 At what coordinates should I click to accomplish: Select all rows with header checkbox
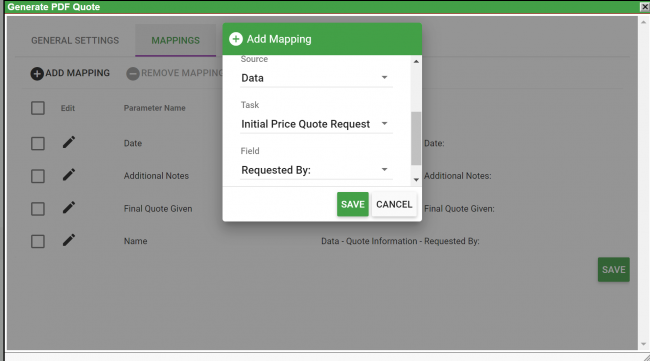(38, 108)
